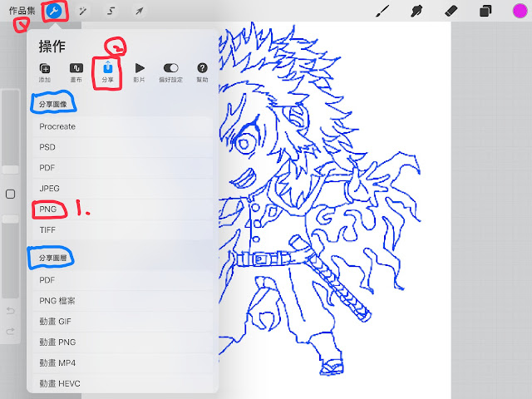The height and width of the screenshot is (399, 532).
Task: Select the Selection S-shaped tool
Action: (x=111, y=11)
